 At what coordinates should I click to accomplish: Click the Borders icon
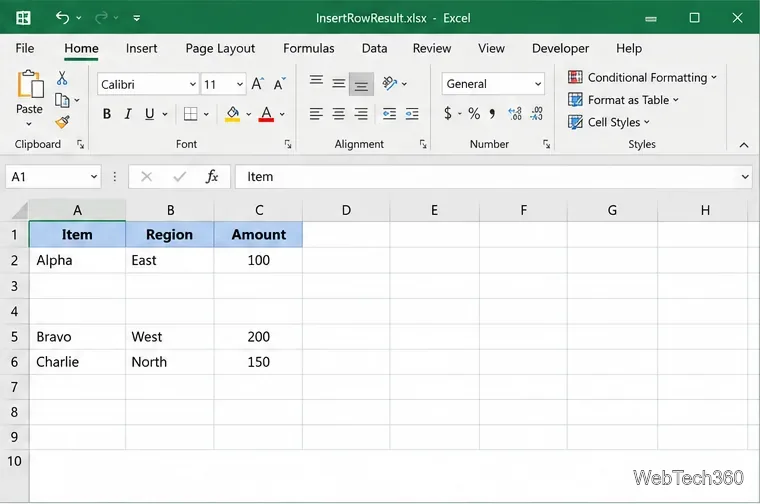190,114
